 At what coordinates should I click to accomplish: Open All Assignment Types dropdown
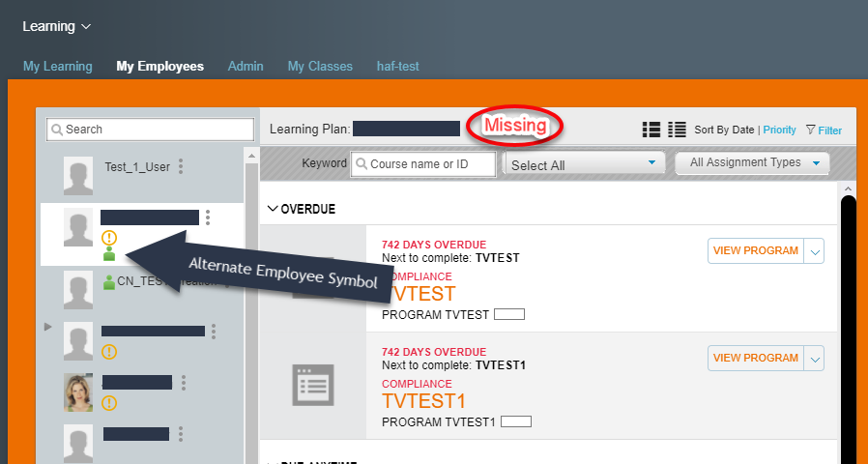pyautogui.click(x=752, y=162)
